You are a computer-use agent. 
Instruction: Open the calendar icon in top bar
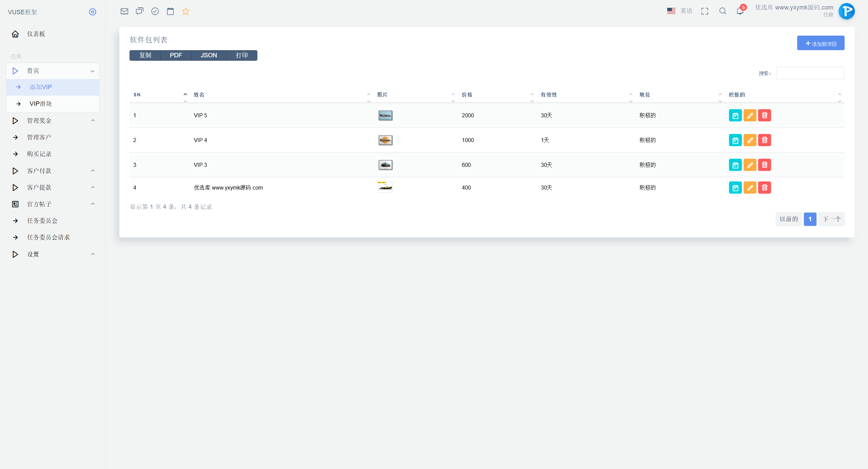170,11
